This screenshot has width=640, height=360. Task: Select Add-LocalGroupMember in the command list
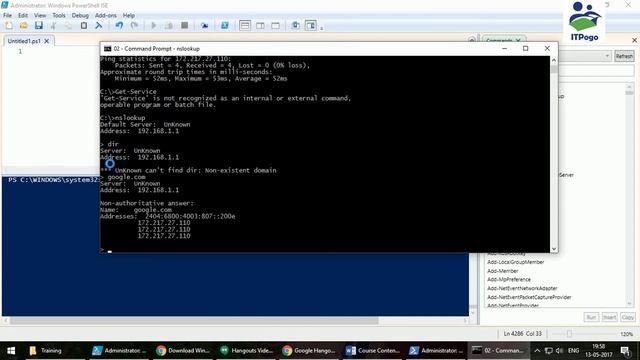tap(516, 262)
